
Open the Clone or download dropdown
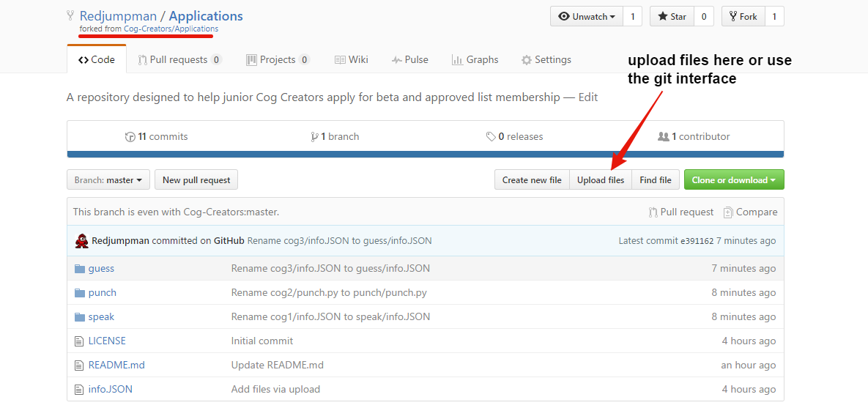coord(734,180)
